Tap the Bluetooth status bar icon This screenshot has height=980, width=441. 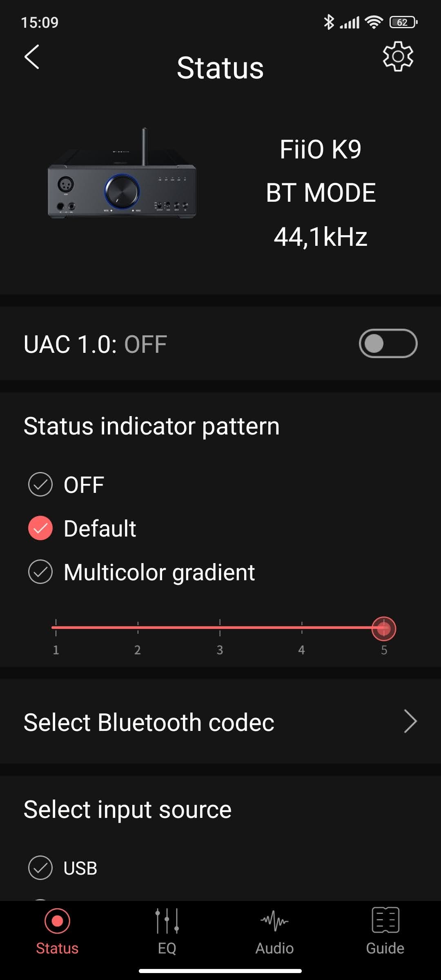point(328,22)
